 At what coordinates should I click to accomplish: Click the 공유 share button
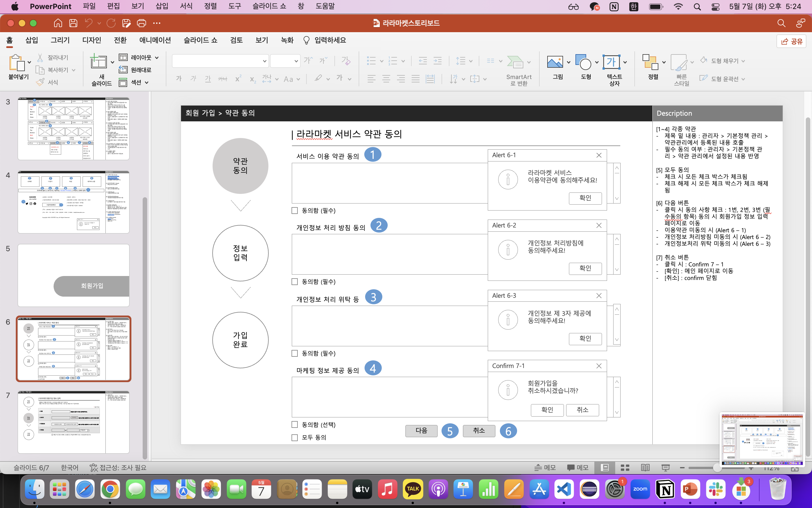point(791,41)
